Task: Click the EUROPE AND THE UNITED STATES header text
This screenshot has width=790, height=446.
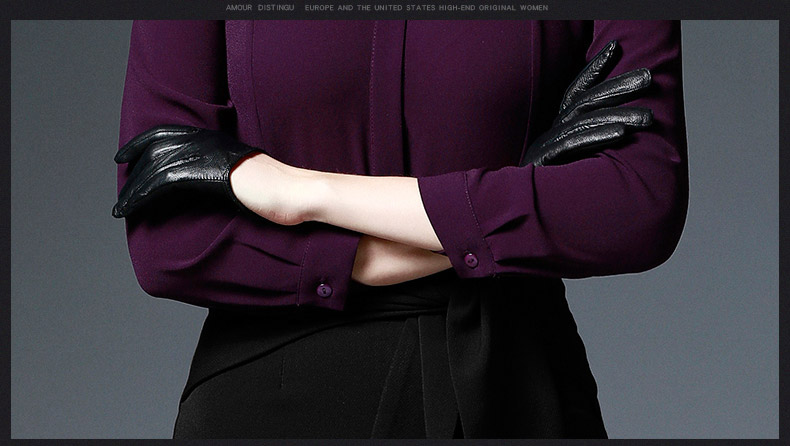Action: (x=368, y=8)
